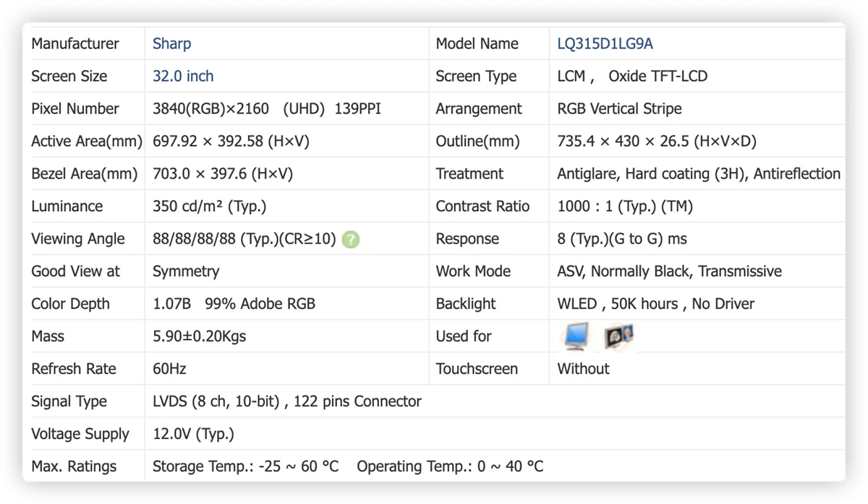Select the ASV, Normally Black, Transmissive value
This screenshot has width=868, height=504.
670,271
